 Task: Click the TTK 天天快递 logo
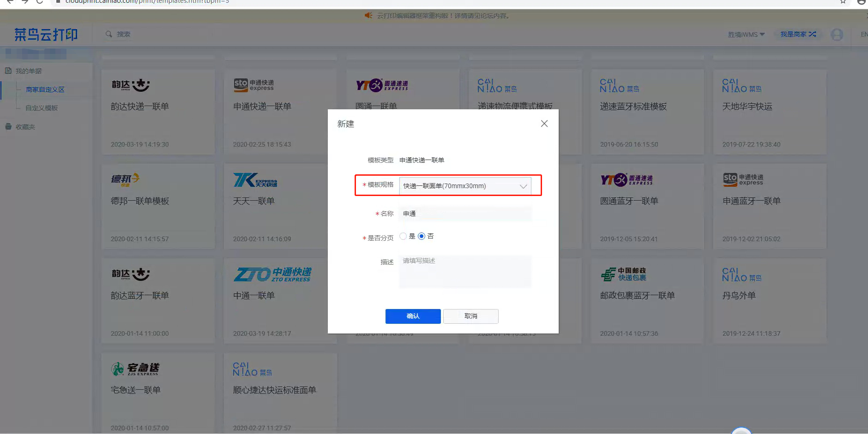coord(255,180)
